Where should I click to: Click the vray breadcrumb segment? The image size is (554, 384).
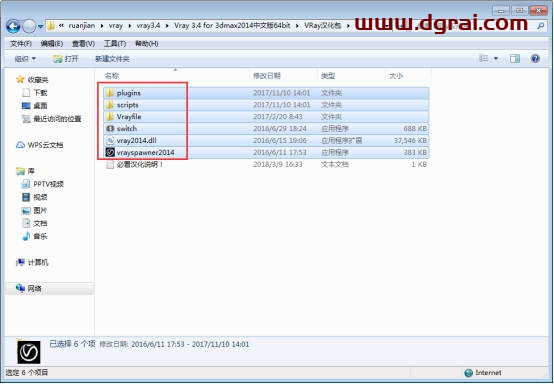click(116, 26)
